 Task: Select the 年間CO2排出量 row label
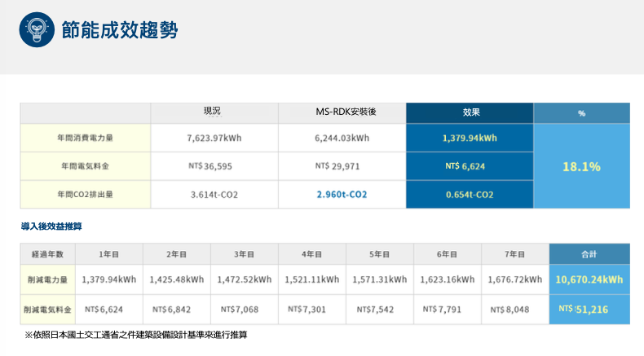click(86, 195)
